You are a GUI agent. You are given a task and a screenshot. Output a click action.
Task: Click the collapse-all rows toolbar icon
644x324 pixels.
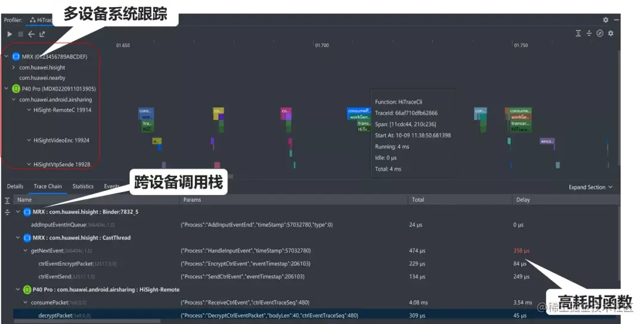click(589, 33)
